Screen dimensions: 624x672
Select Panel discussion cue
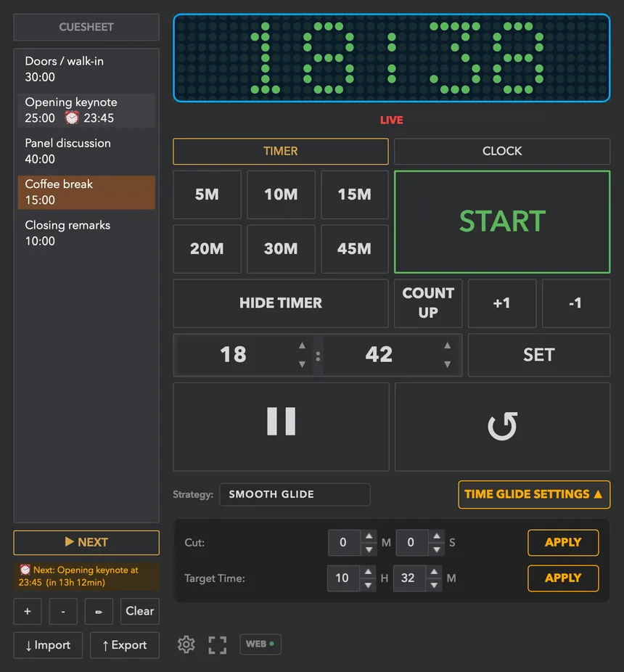[x=86, y=151]
